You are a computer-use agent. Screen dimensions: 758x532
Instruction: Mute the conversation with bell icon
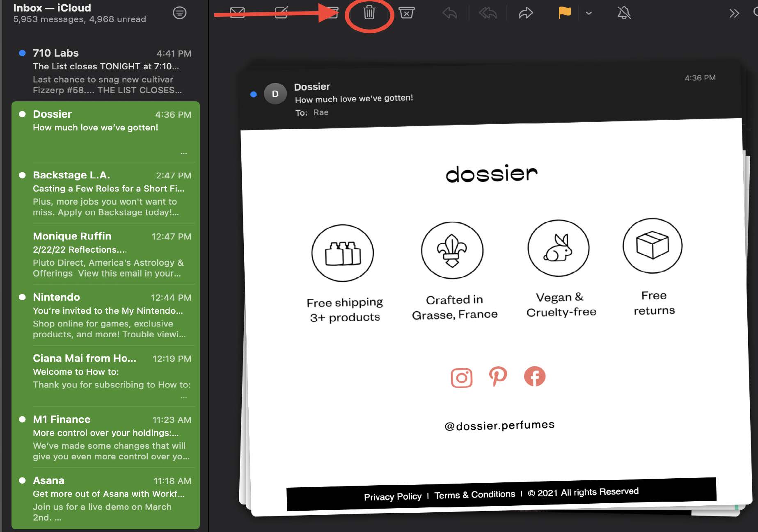(x=624, y=13)
